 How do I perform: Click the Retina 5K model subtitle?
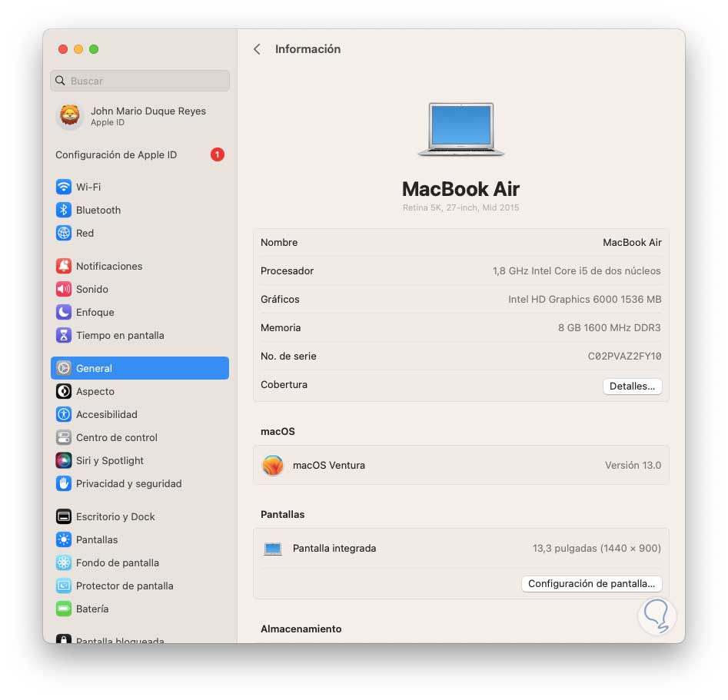(460, 207)
